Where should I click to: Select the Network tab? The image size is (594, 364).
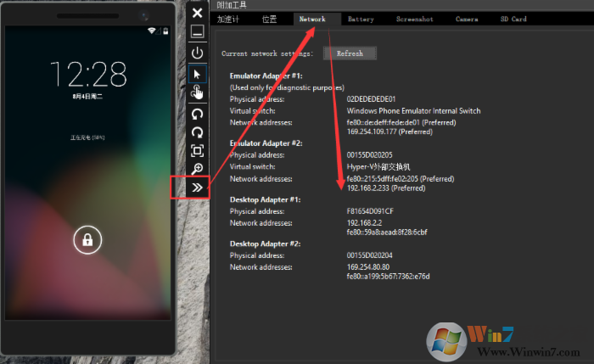[312, 19]
